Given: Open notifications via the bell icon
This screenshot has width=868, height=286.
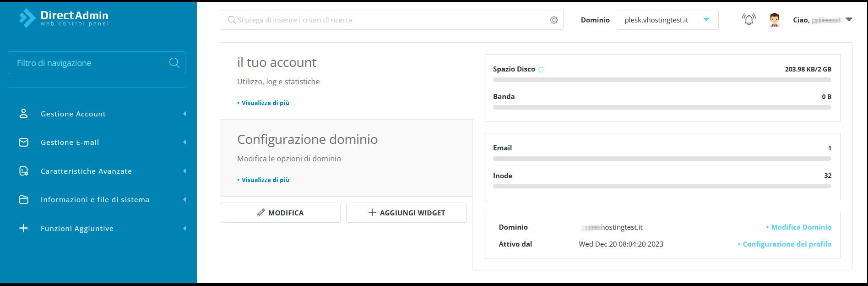Looking at the screenshot, I should (x=748, y=19).
